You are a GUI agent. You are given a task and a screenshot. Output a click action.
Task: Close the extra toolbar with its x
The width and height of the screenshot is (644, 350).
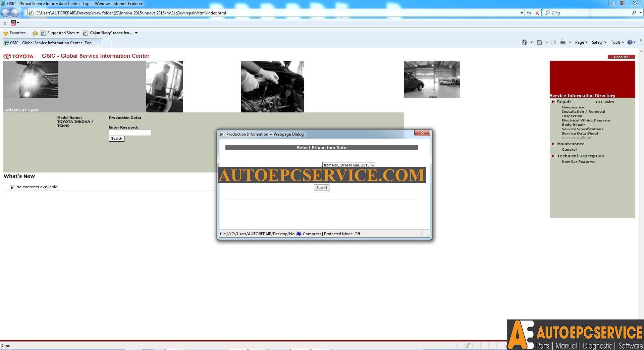tap(5, 23)
